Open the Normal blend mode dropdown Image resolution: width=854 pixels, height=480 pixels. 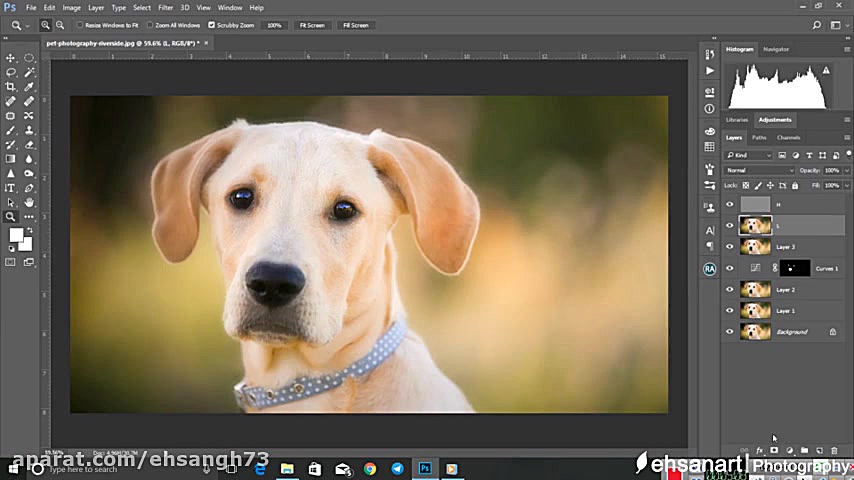click(760, 170)
